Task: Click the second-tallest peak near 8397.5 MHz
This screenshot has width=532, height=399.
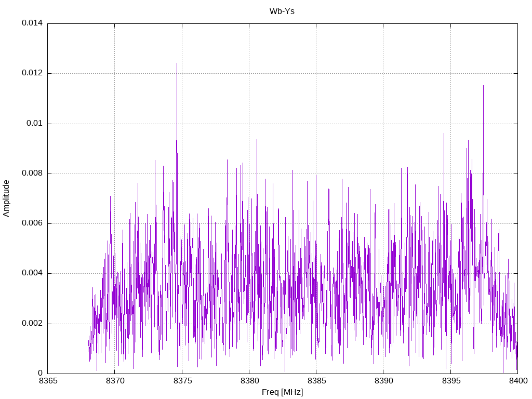Action: coord(484,86)
